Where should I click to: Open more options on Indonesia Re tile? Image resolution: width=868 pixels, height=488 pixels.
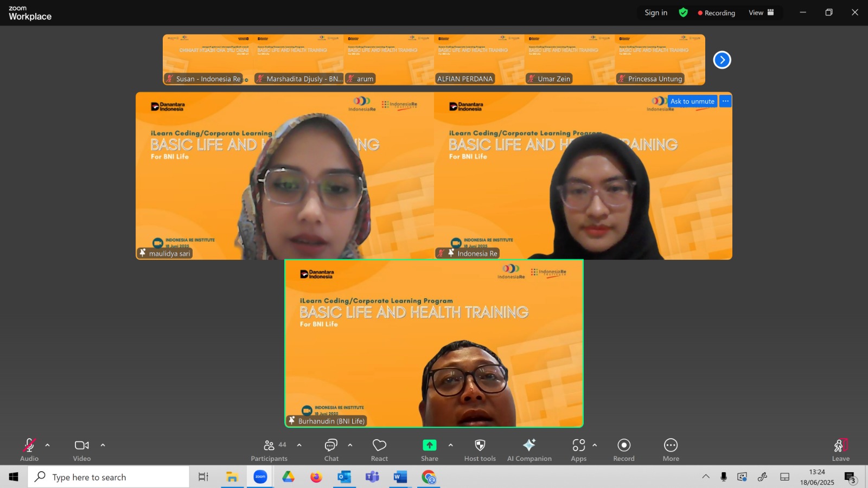pyautogui.click(x=725, y=101)
